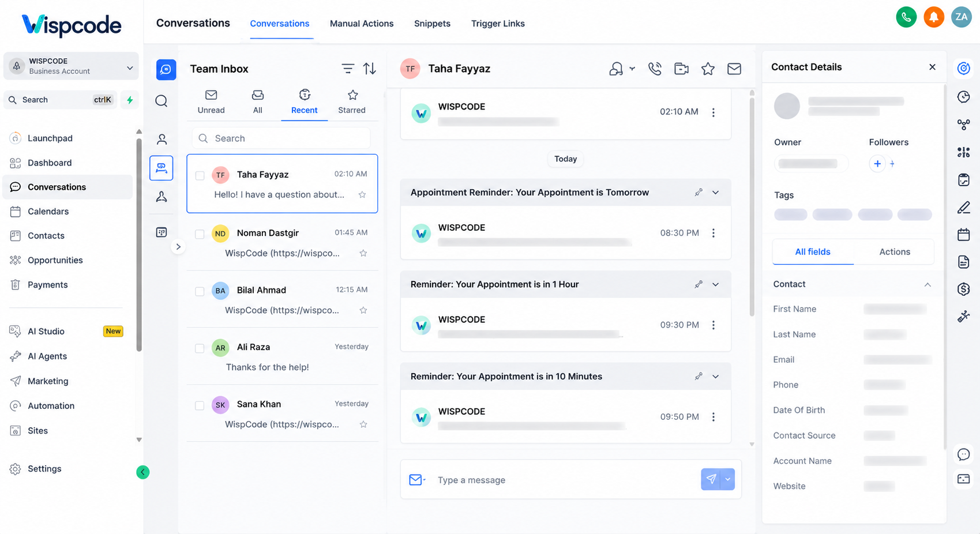Click the green phone dialer icon

point(906,17)
